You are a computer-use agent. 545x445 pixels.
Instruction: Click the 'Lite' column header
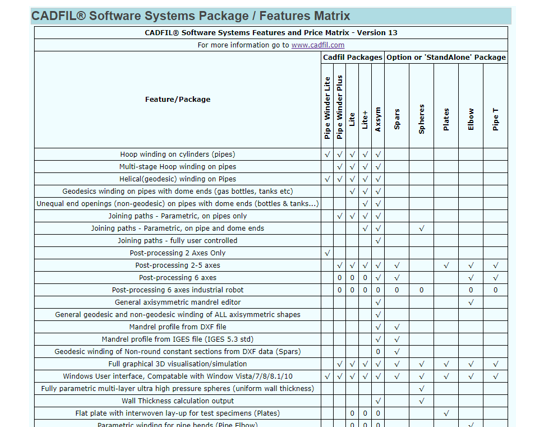(x=352, y=120)
